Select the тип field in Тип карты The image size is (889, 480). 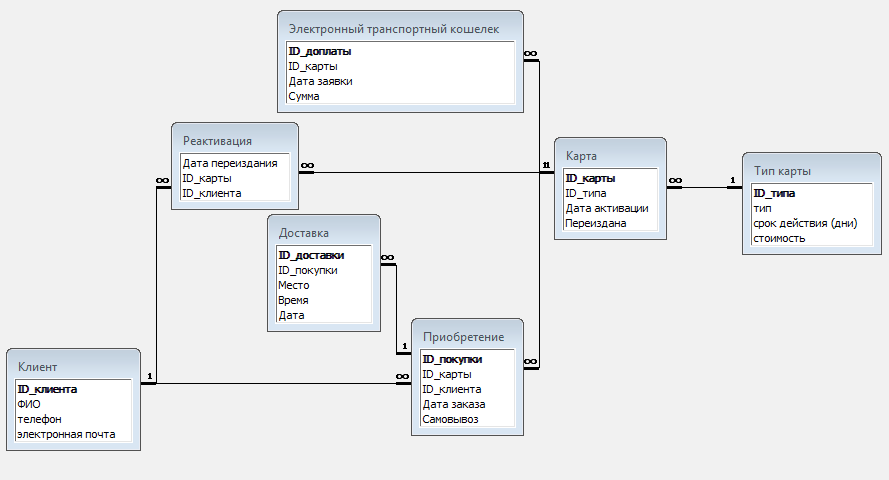pos(762,208)
